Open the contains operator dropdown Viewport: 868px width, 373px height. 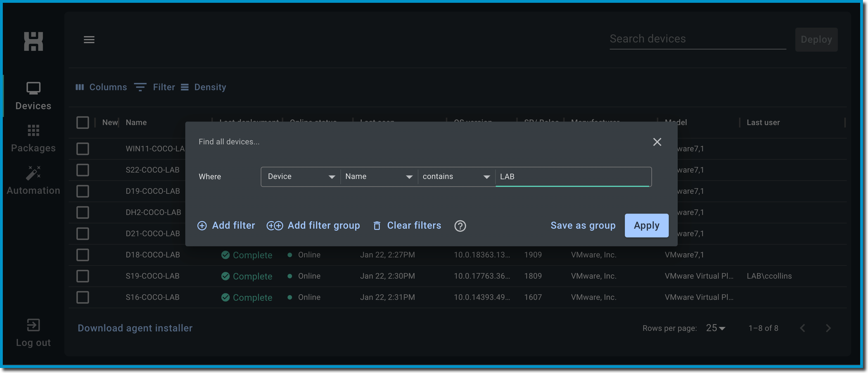[x=457, y=177]
